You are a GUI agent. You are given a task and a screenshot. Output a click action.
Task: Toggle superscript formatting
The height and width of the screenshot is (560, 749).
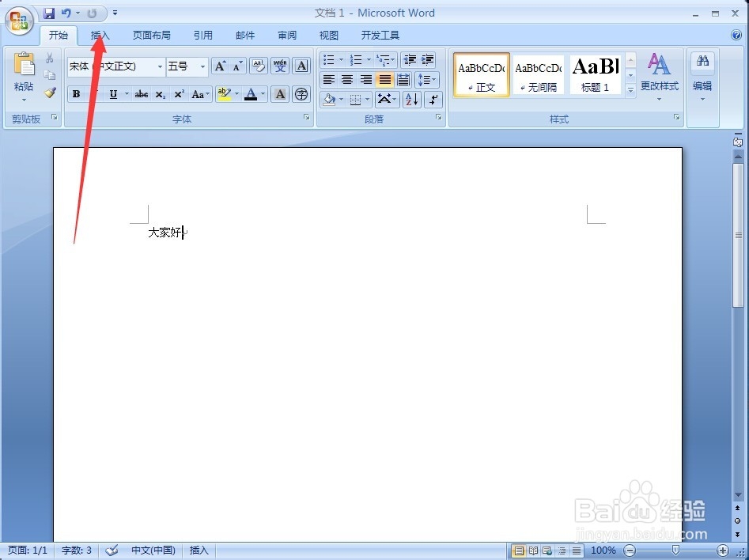(179, 94)
